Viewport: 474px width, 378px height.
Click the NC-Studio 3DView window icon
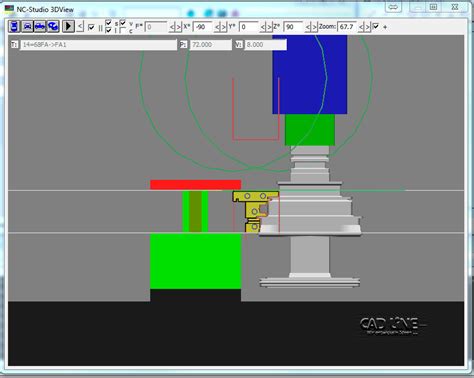click(x=9, y=9)
